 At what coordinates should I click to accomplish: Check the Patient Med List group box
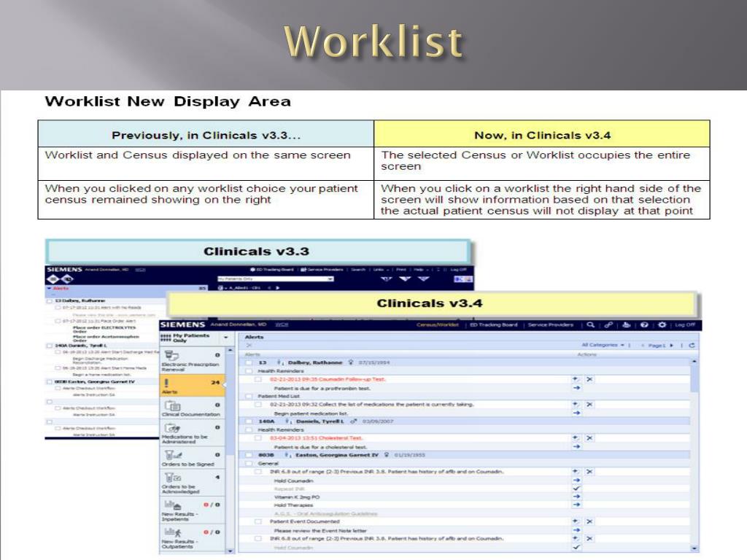point(249,396)
